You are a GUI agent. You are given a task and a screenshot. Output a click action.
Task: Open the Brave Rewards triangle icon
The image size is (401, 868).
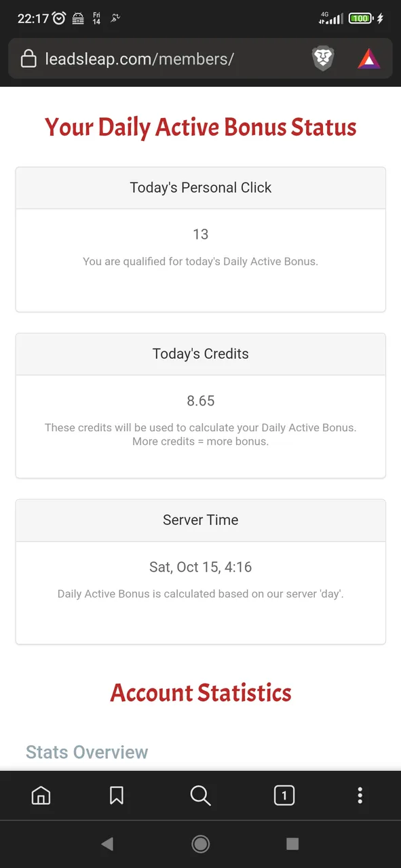click(369, 59)
